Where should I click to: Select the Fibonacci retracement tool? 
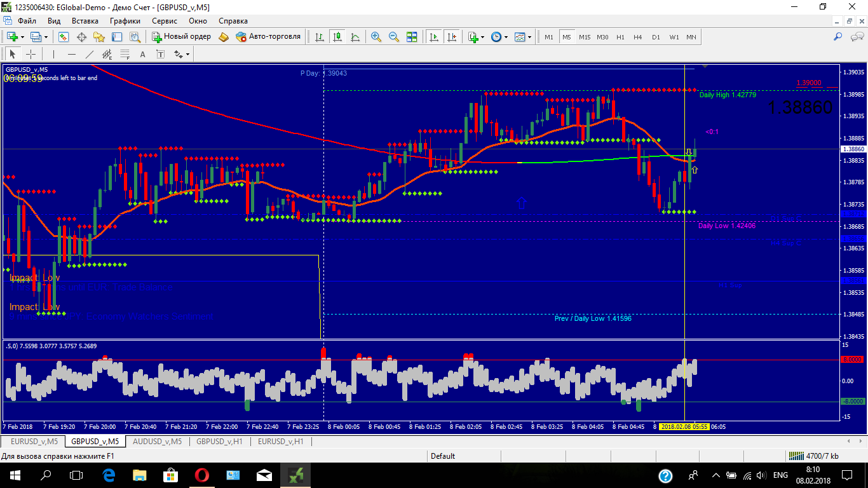pyautogui.click(x=125, y=54)
